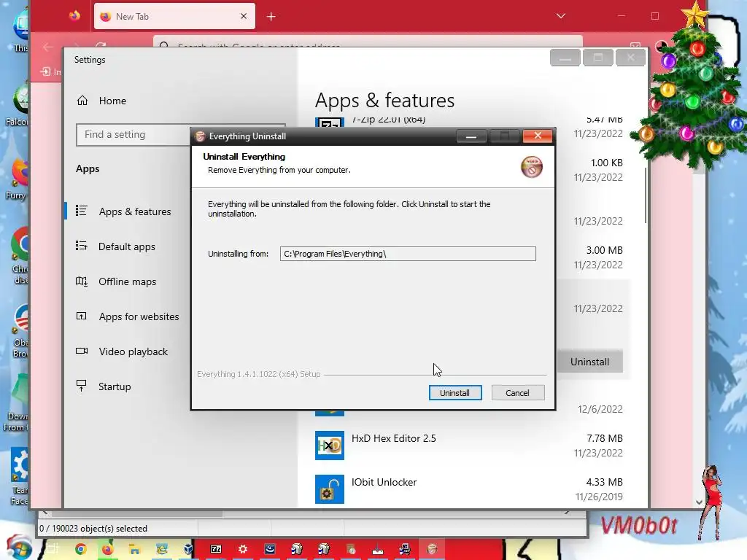The image size is (747, 560).
Task: Click the Firefox View icon
Action: pos(74,16)
